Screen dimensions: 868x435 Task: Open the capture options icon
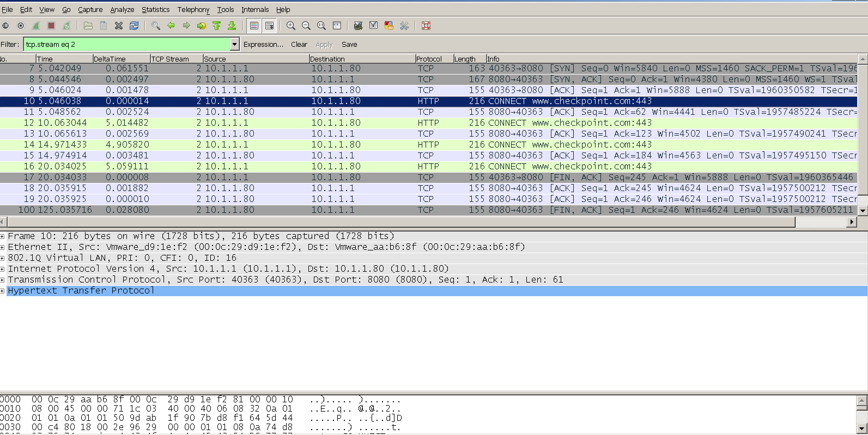(x=21, y=26)
